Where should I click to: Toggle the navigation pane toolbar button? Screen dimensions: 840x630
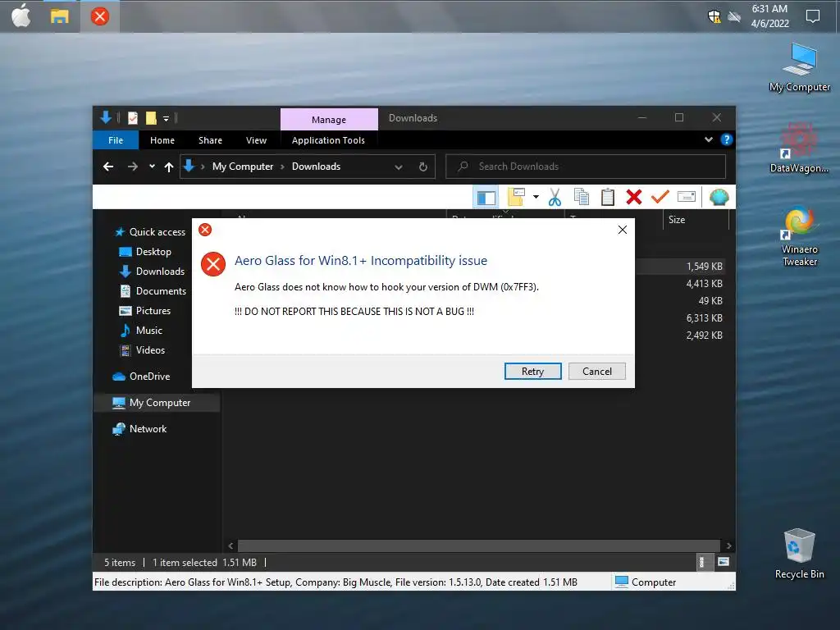click(x=486, y=197)
